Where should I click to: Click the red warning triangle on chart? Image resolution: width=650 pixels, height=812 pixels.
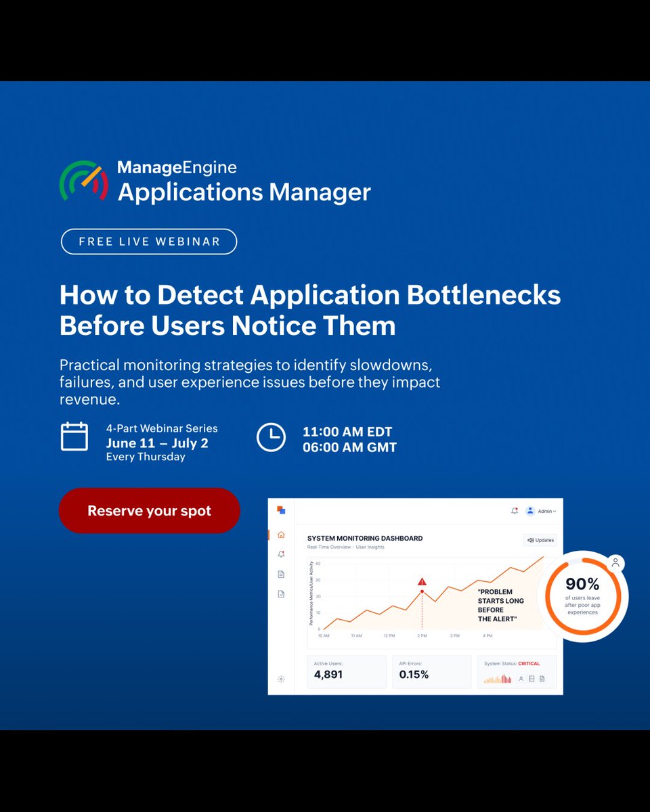(422, 581)
